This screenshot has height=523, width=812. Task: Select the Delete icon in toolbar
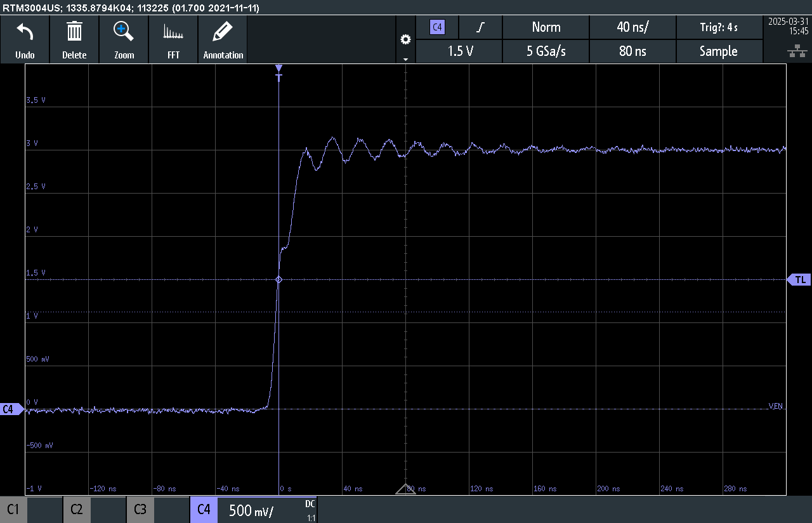(x=74, y=39)
